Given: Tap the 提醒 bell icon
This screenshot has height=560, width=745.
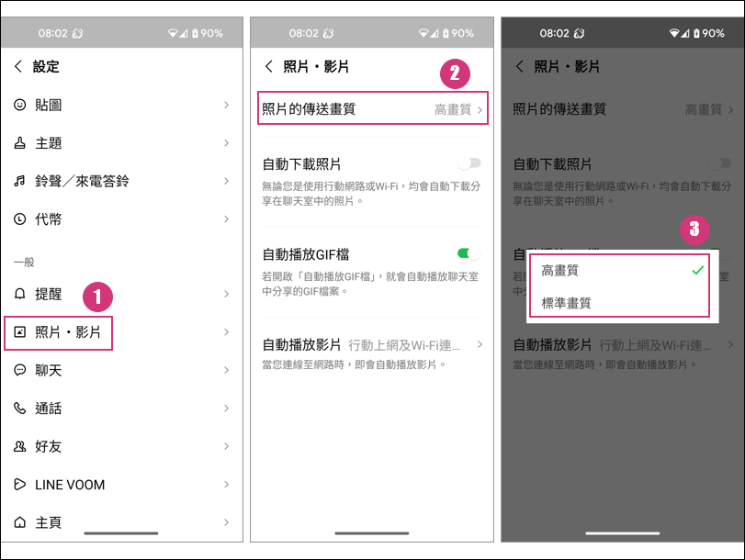Looking at the screenshot, I should pos(19,294).
